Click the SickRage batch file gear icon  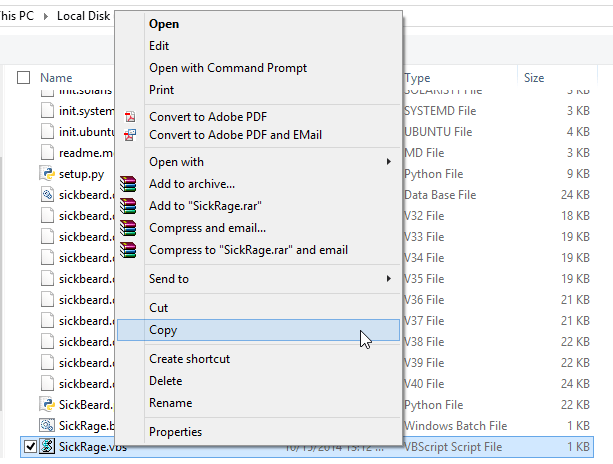click(x=47, y=425)
